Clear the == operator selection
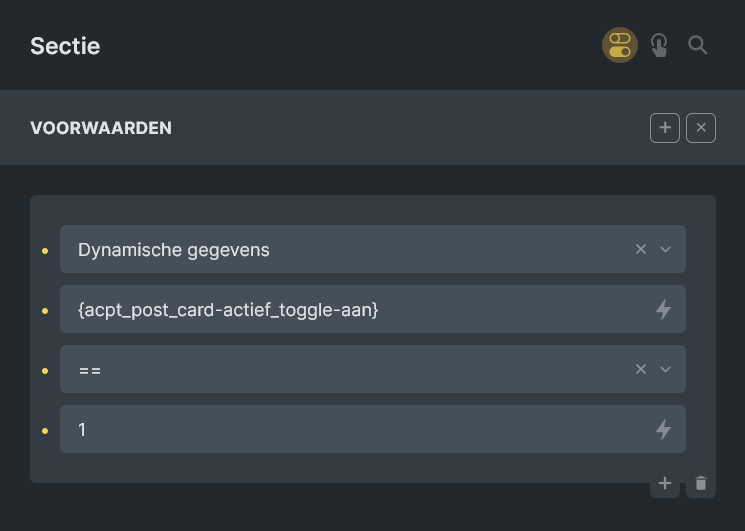 click(x=640, y=369)
